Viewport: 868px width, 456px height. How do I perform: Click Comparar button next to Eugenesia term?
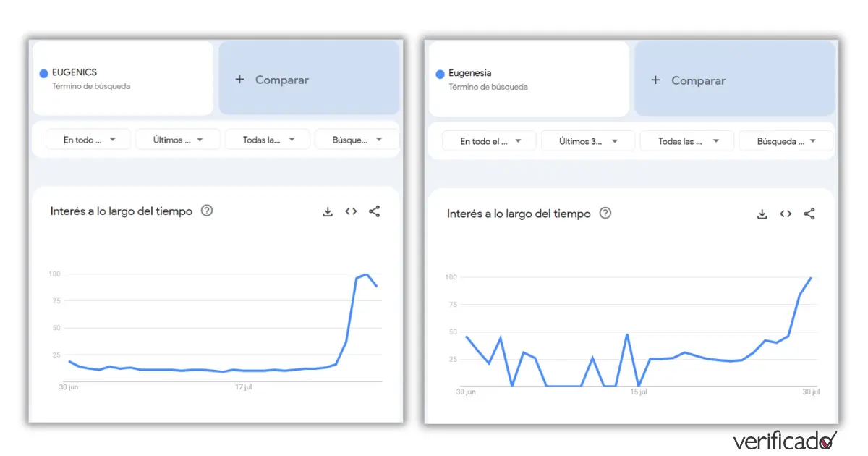(x=733, y=80)
